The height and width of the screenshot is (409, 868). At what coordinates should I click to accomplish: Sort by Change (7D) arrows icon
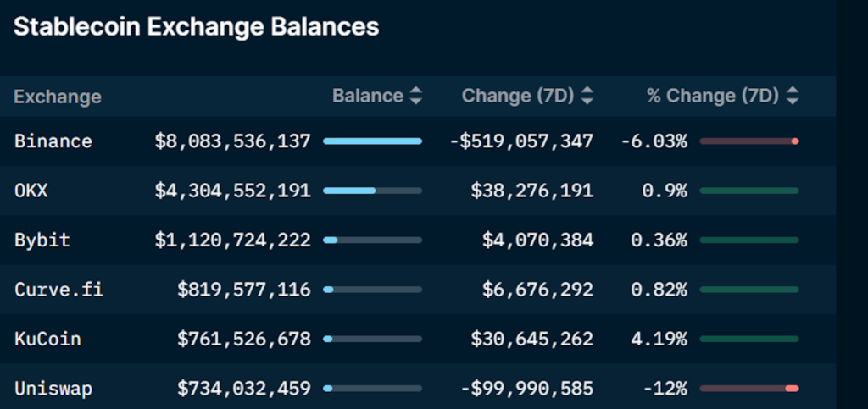587,97
